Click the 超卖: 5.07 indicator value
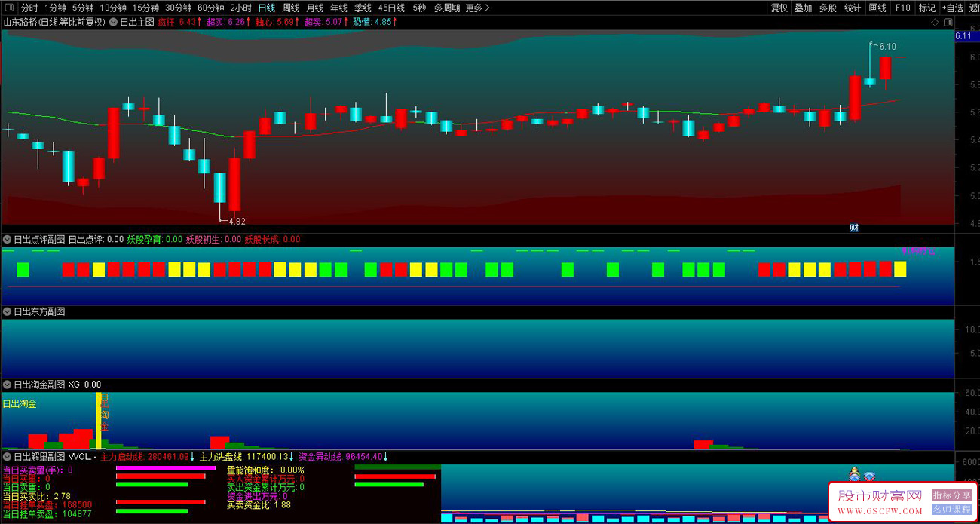Screen dimensions: 980x524 [326, 22]
